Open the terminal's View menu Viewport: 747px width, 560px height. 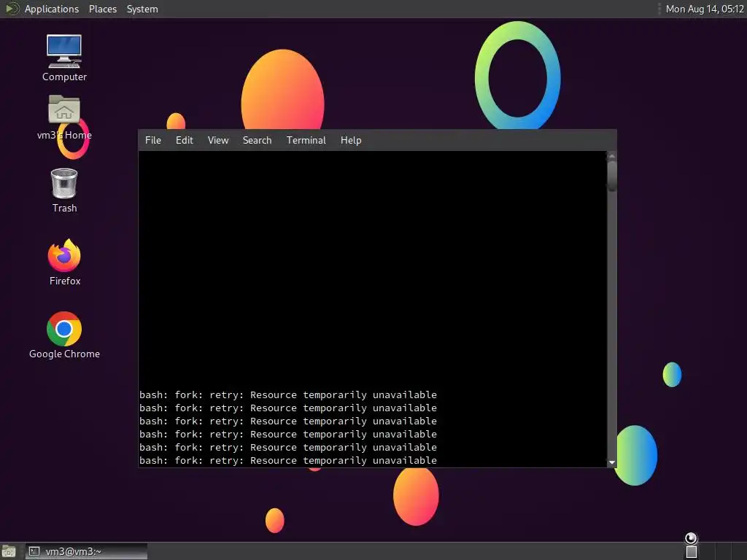[218, 140]
